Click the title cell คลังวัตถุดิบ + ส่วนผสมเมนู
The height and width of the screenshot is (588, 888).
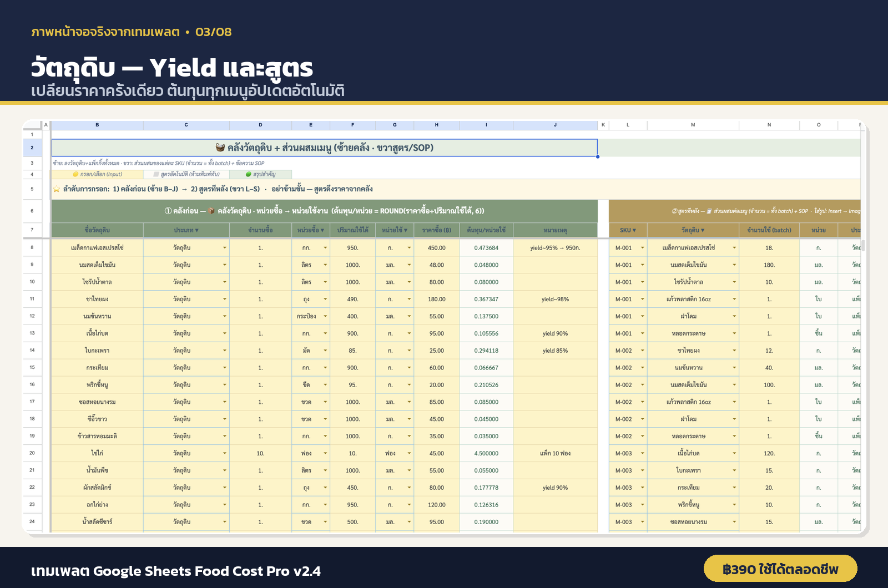(x=324, y=148)
